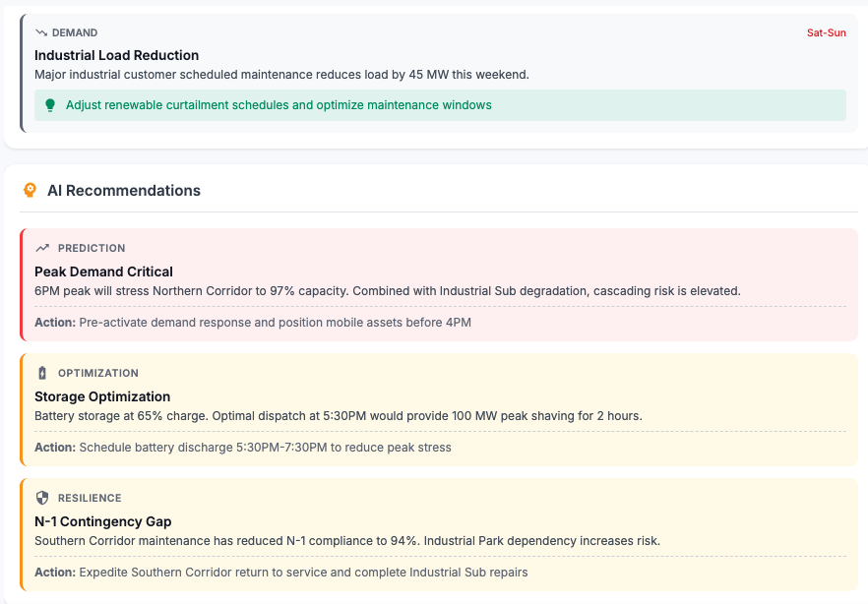The image size is (868, 604).
Task: Click the Battery storage at 65% charge description
Action: (339, 416)
